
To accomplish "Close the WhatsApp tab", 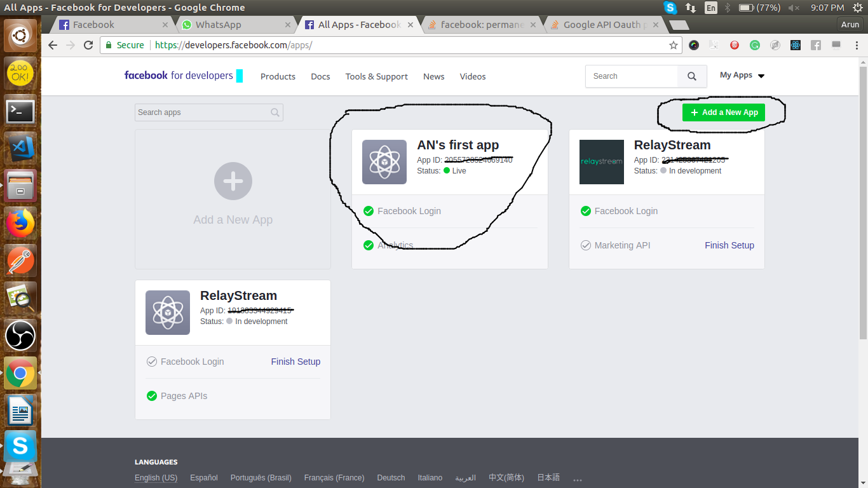I will [288, 25].
